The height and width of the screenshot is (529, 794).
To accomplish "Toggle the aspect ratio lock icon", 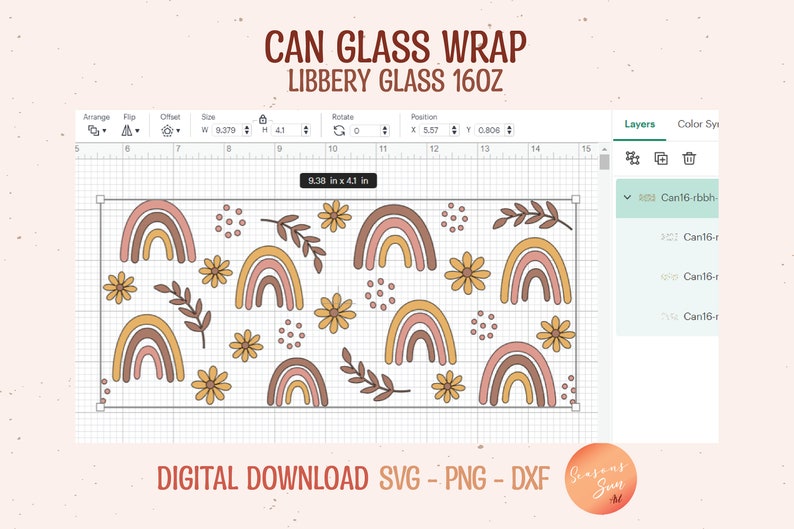I will [263, 119].
